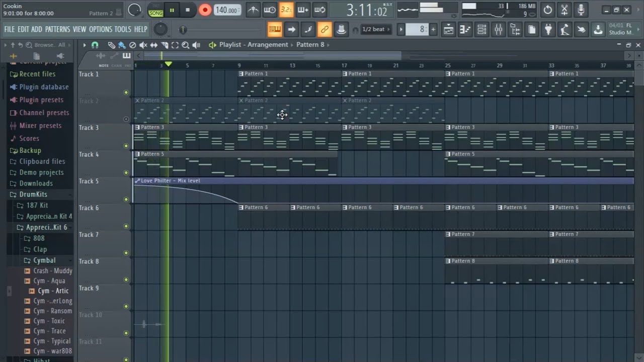Open the pattern selector arrow beside number 8
This screenshot has width=644, height=362.
pyautogui.click(x=401, y=29)
